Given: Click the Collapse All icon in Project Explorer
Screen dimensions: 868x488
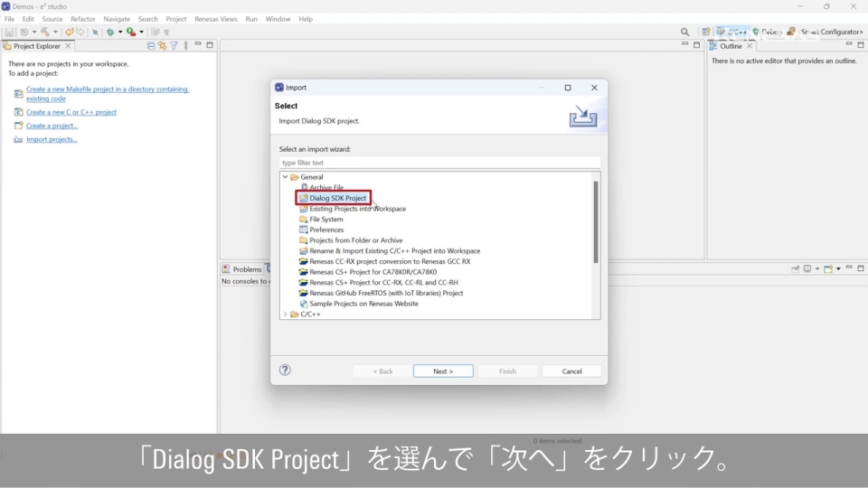Looking at the screenshot, I should pos(151,46).
